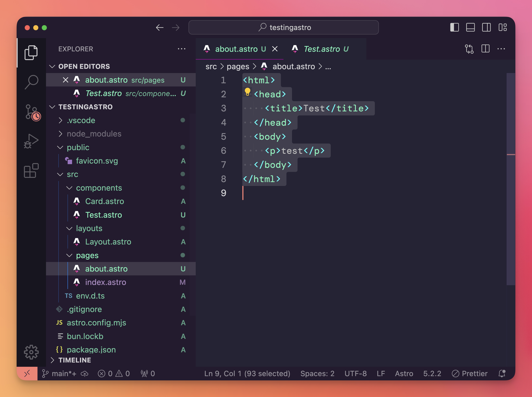532x397 pixels.
Task: Open the Extensions view icon
Action: [x=31, y=171]
